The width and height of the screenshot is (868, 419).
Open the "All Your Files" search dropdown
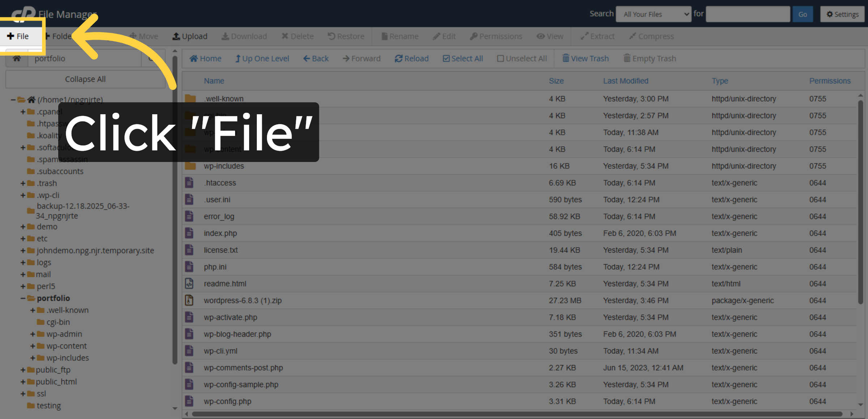[x=653, y=14]
